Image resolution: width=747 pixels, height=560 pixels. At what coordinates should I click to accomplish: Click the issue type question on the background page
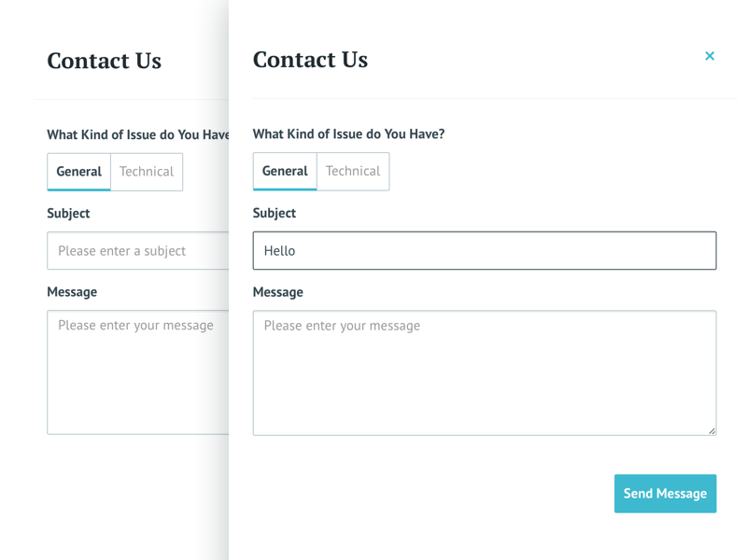[137, 134]
